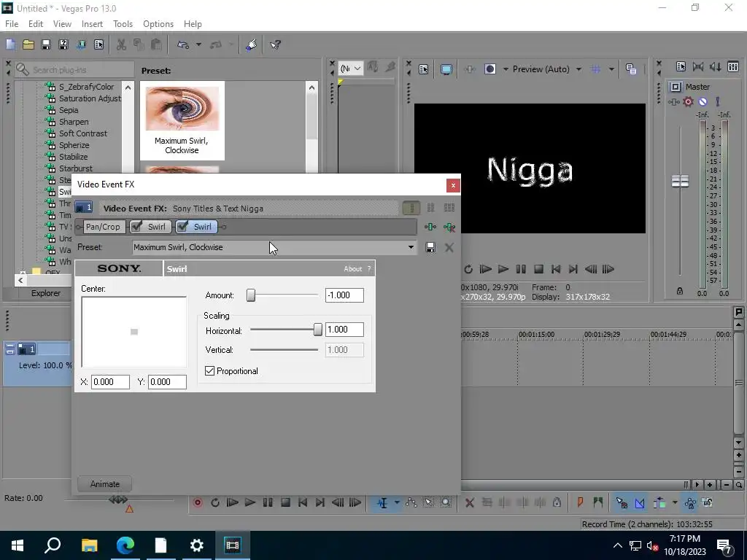
Task: Click the Plug-In Chain button with green icon
Action: pyautogui.click(x=430, y=227)
